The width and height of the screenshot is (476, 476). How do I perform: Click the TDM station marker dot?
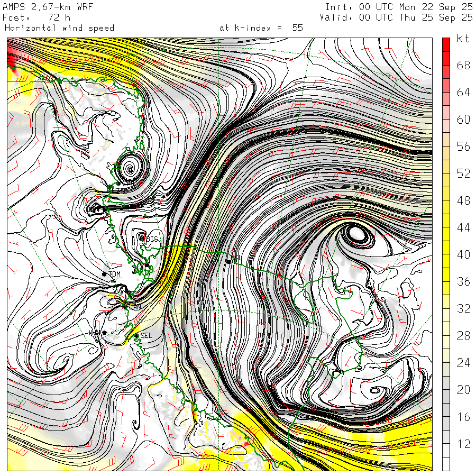coord(104,273)
